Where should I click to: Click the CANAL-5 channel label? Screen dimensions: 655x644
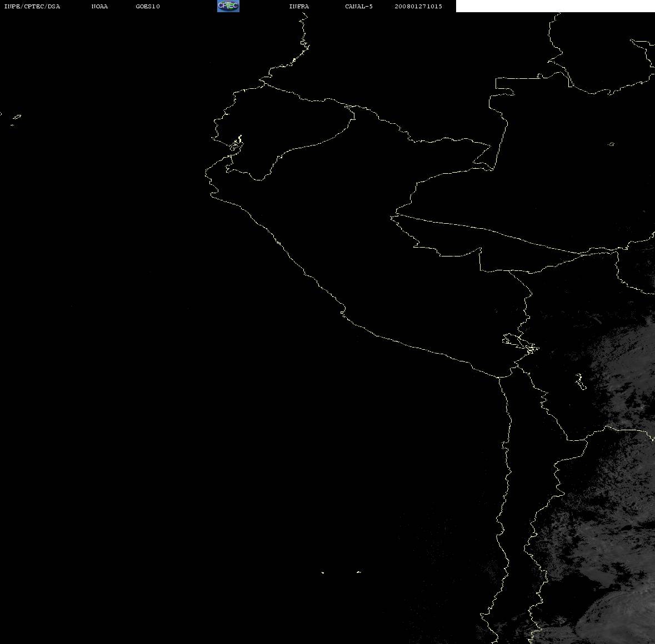click(x=358, y=6)
